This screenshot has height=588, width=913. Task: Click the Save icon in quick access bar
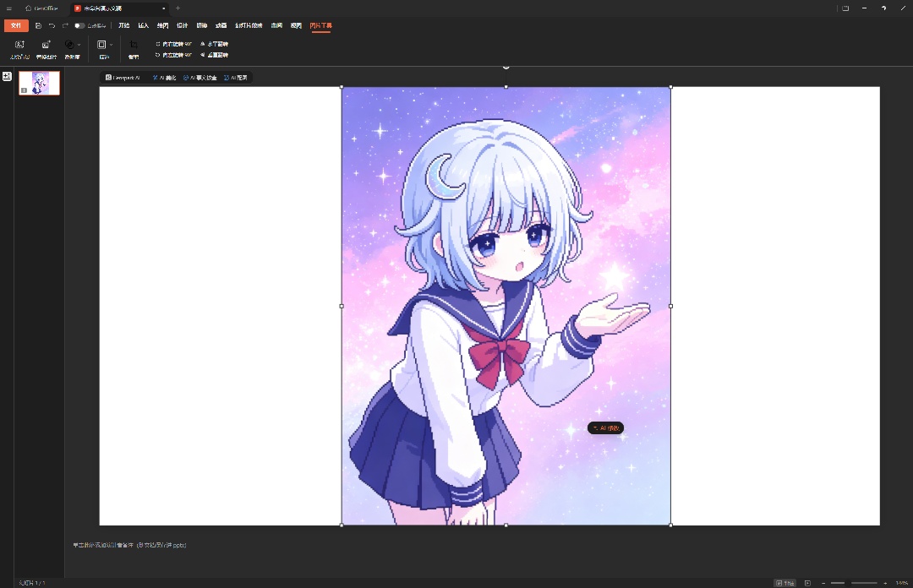pos(38,25)
